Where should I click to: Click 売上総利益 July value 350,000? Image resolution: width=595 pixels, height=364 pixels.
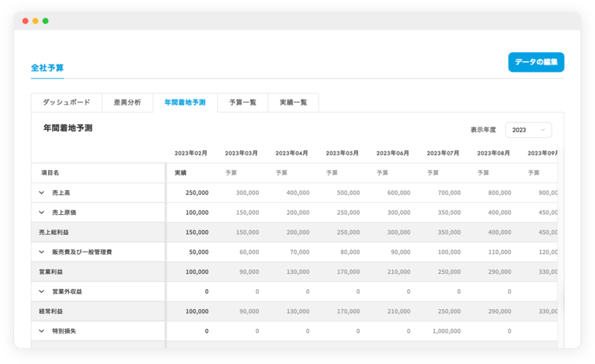click(x=449, y=232)
